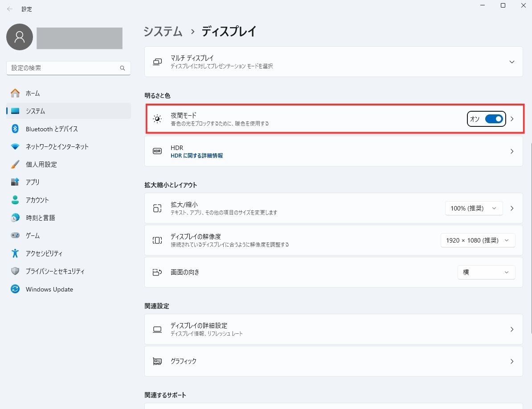Screen dimensions: 532x409
Task: Open the ディスプレイの解像度 resolution dropdown
Action: [478, 240]
